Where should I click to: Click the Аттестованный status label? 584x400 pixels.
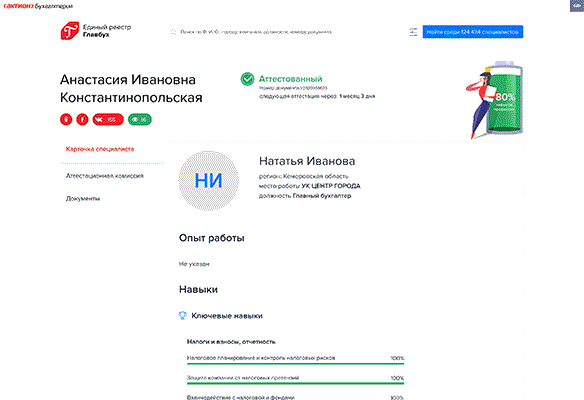click(x=291, y=79)
